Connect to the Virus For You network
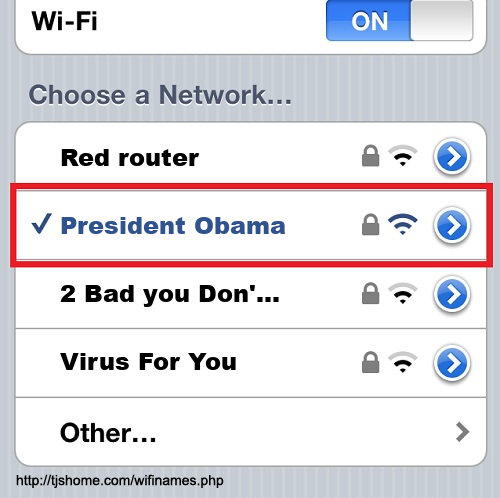The height and width of the screenshot is (498, 500). pos(251,363)
